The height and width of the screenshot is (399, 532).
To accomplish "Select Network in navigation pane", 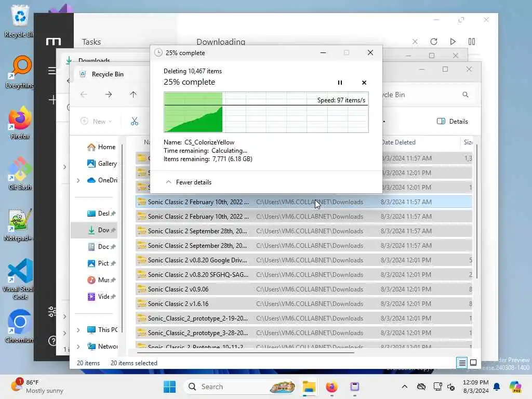I will tap(102, 347).
